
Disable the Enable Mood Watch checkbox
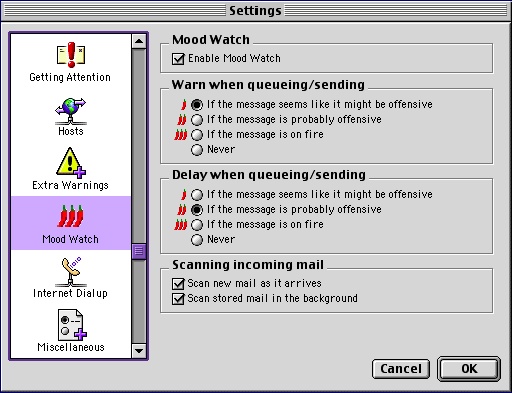(x=178, y=59)
